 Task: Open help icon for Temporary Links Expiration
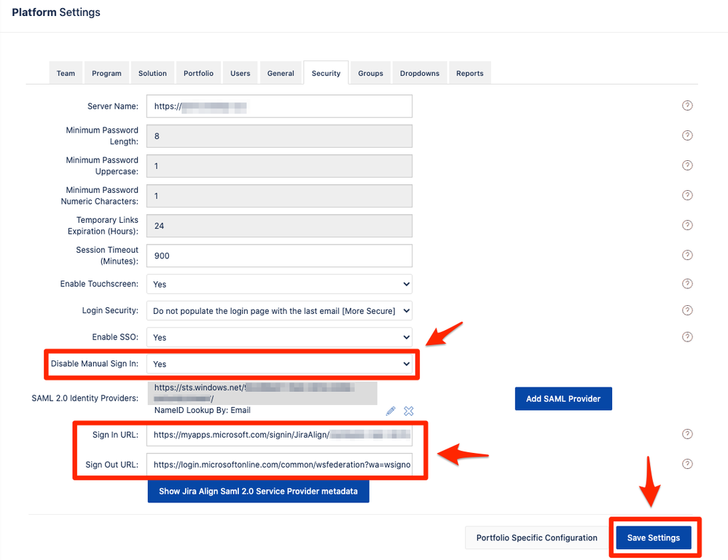[687, 226]
